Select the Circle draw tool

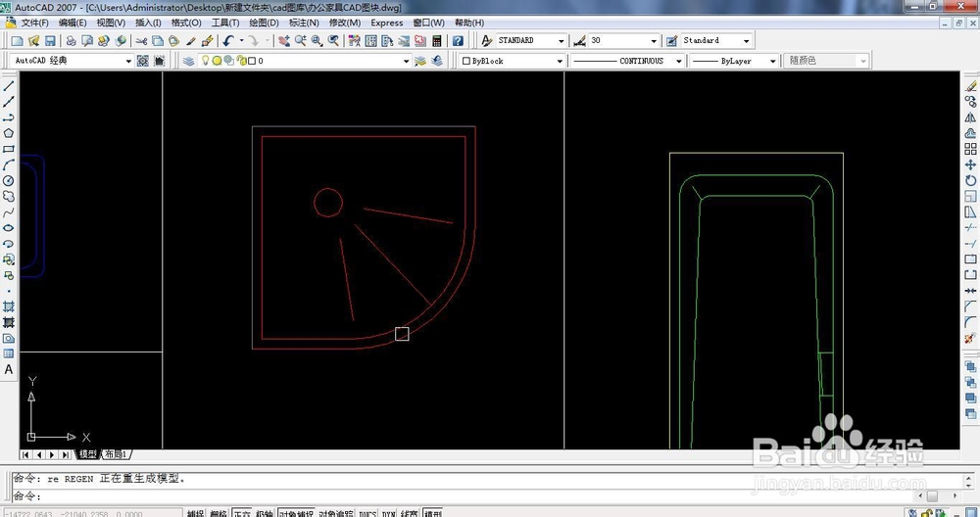(x=9, y=180)
